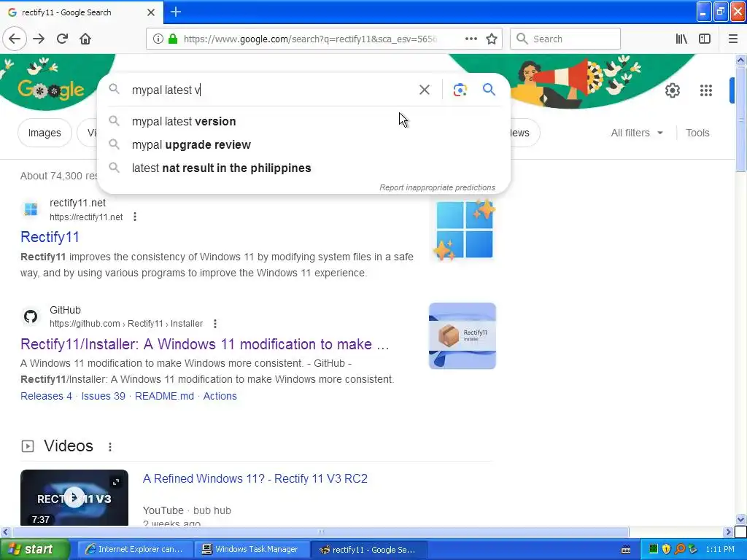Open the Google apps grid

coord(706,90)
